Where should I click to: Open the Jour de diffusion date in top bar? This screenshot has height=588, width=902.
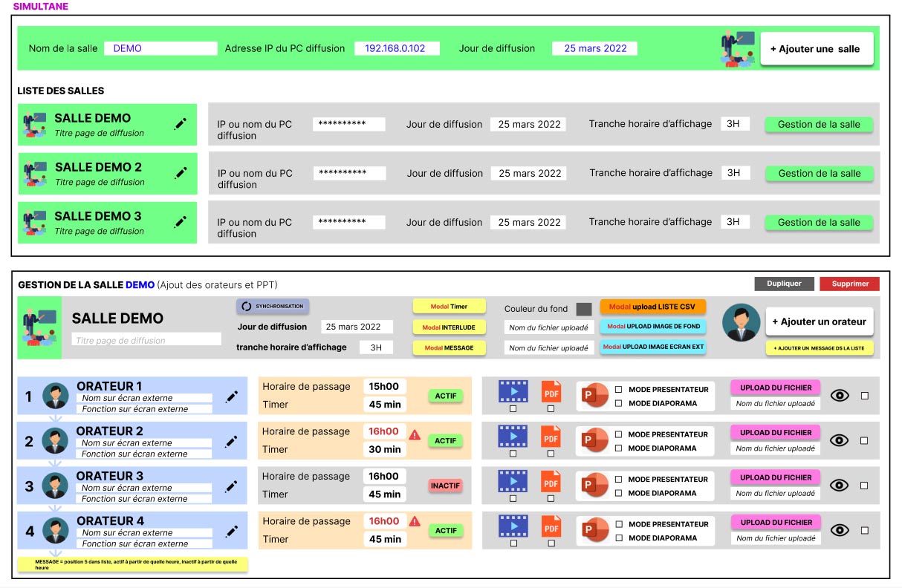pos(594,48)
